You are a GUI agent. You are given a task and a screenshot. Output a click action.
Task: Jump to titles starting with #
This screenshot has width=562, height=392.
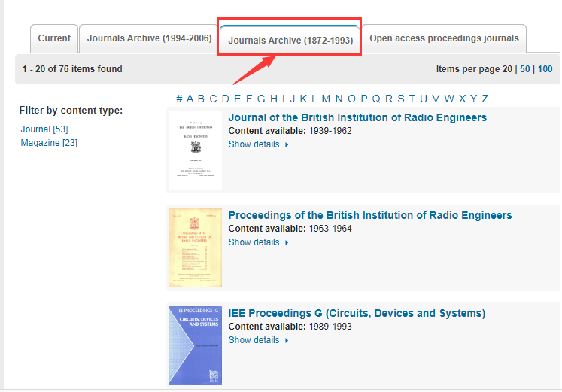click(x=179, y=99)
